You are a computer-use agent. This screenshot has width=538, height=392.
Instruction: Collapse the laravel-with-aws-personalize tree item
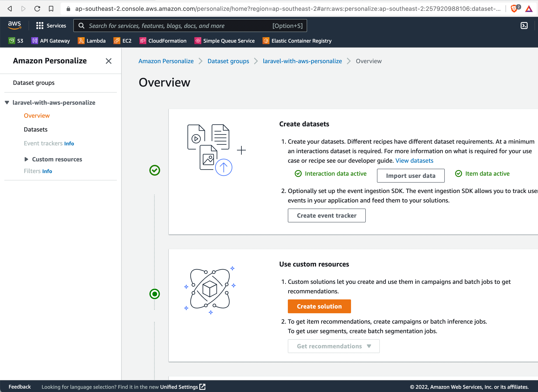pyautogui.click(x=6, y=103)
